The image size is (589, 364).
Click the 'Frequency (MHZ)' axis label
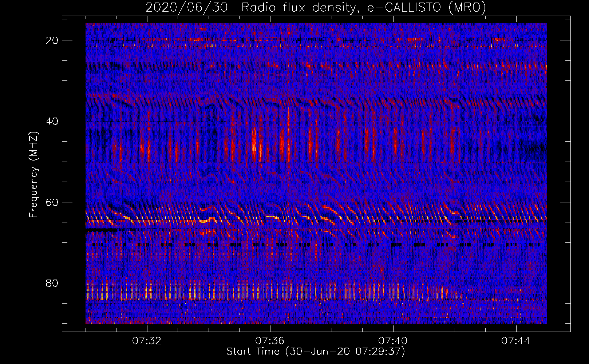[x=33, y=174]
